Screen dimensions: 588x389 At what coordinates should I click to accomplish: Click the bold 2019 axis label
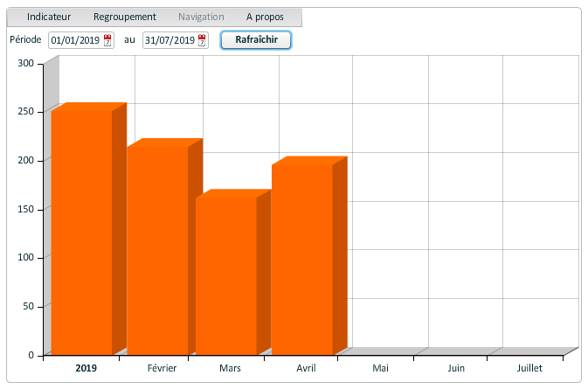coord(86,368)
